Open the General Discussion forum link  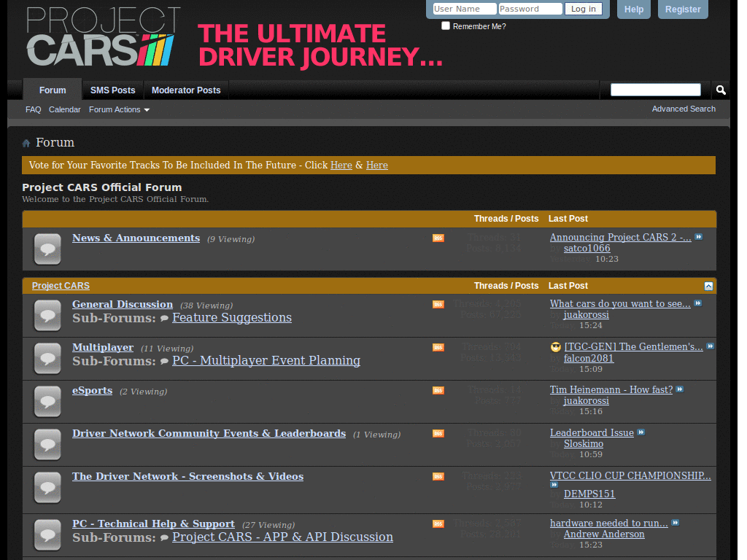click(123, 304)
